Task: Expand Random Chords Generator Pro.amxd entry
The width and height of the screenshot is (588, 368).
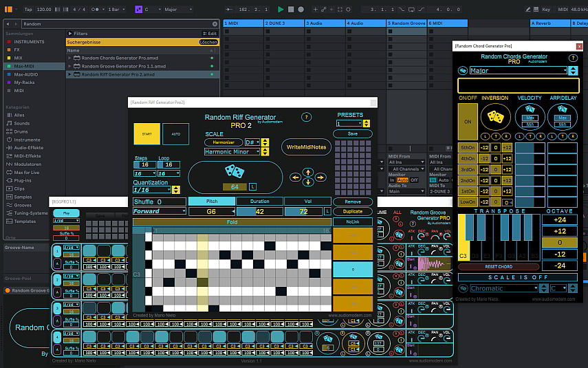Action: click(69, 58)
